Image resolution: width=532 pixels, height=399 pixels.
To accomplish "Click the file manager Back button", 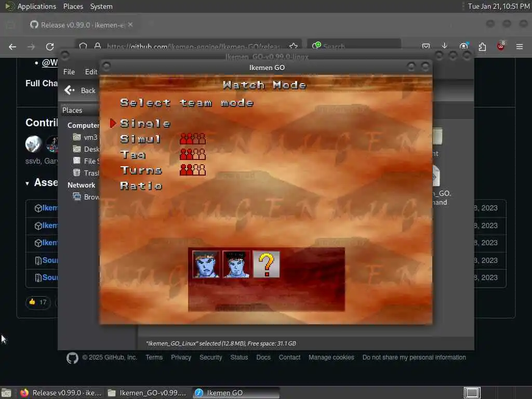I will pos(80,90).
